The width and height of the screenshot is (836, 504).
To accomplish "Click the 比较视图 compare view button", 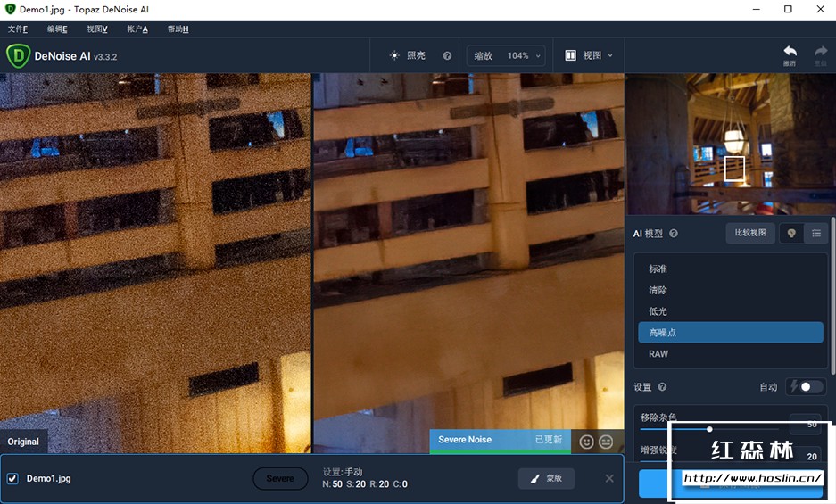I will 750,233.
